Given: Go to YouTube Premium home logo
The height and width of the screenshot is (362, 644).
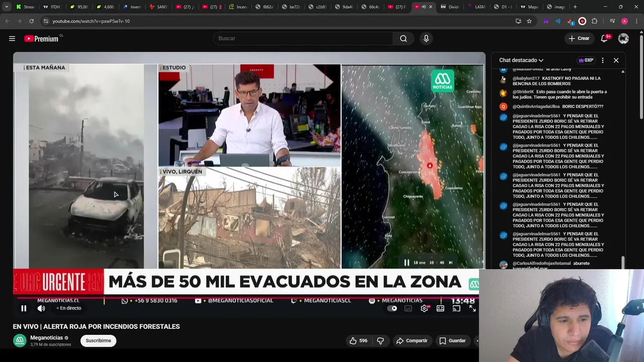Looking at the screenshot, I should [41, 38].
